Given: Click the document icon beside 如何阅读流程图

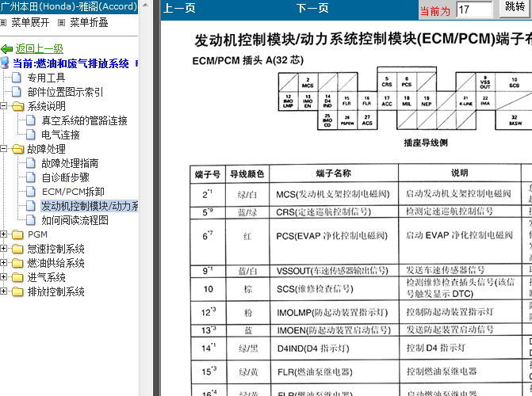Looking at the screenshot, I should (x=31, y=220).
